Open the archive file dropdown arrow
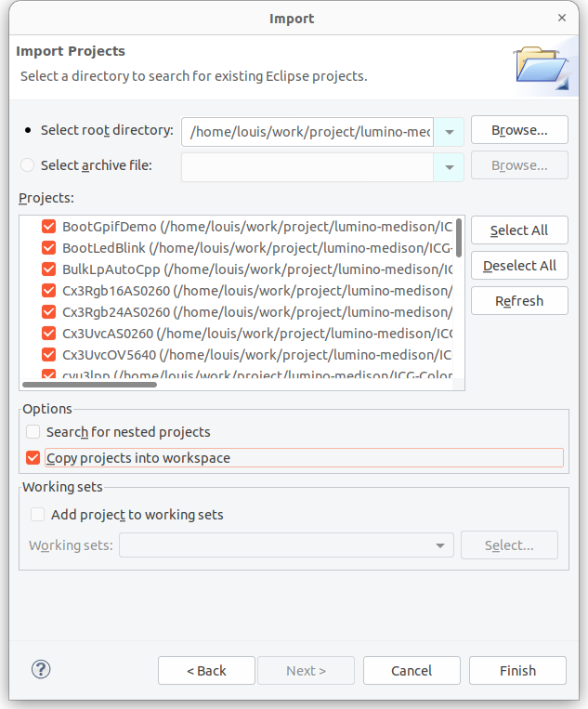The image size is (588, 709). coord(450,167)
